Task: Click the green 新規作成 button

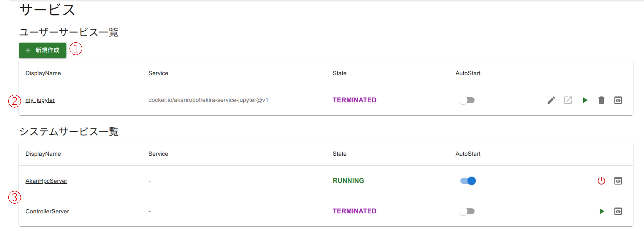Action: (43, 50)
